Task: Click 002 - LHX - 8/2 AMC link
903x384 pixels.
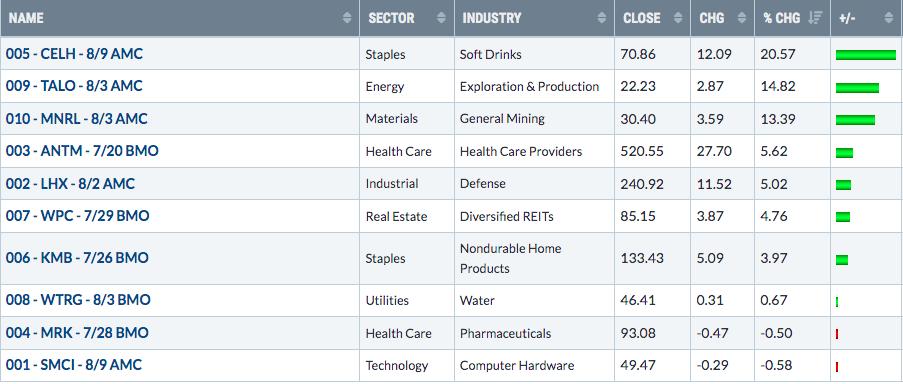Action: point(70,184)
